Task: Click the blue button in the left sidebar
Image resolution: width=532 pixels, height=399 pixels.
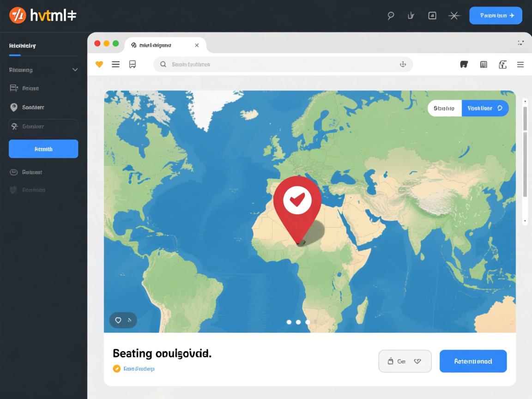Action: click(x=43, y=149)
